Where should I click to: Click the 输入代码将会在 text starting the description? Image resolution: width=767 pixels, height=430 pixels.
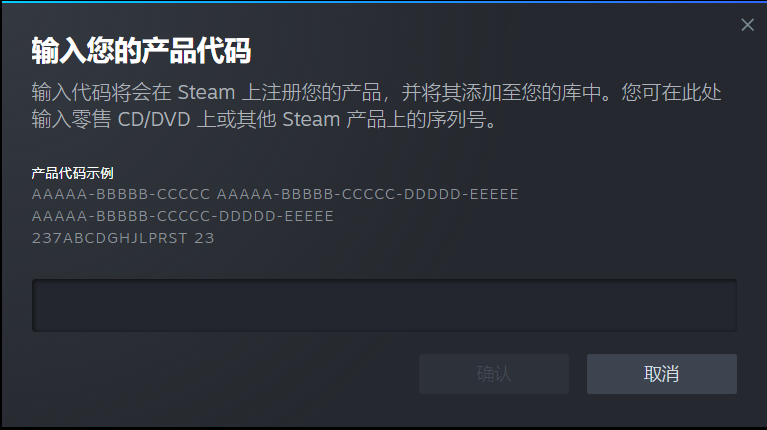tap(101, 92)
